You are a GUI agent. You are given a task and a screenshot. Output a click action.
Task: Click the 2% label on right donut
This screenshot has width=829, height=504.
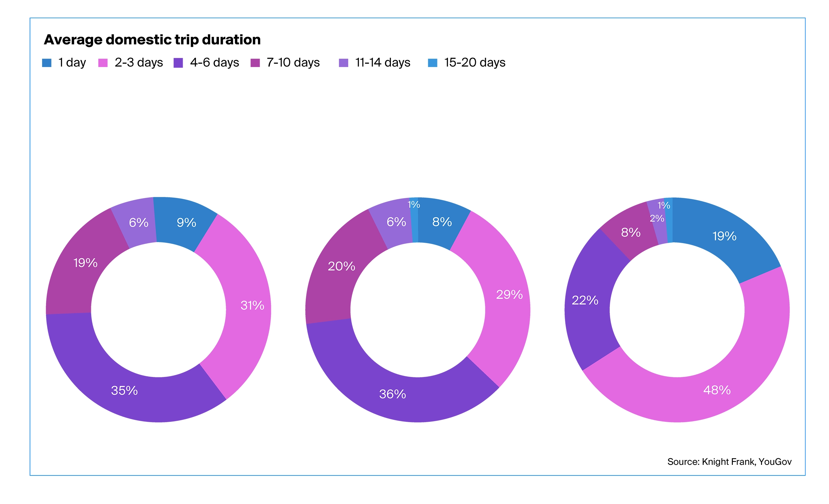tap(657, 219)
